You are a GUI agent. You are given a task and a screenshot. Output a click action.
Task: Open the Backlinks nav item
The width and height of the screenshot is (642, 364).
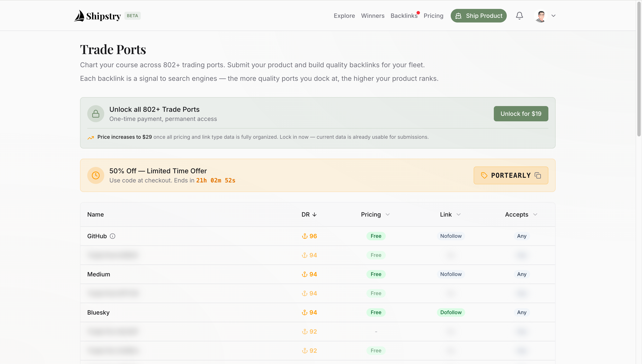(x=404, y=16)
